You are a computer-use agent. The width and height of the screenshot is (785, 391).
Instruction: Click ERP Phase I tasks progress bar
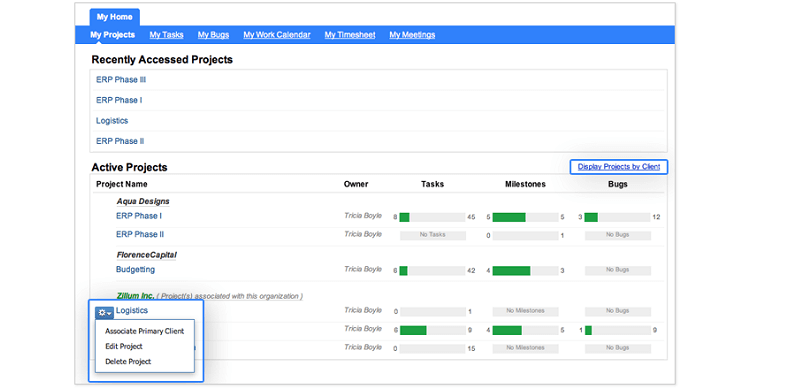click(433, 217)
